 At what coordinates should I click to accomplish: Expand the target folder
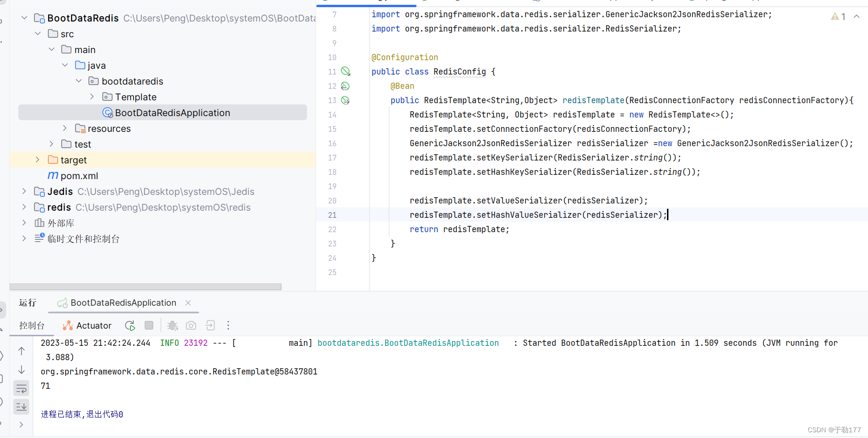coord(38,160)
